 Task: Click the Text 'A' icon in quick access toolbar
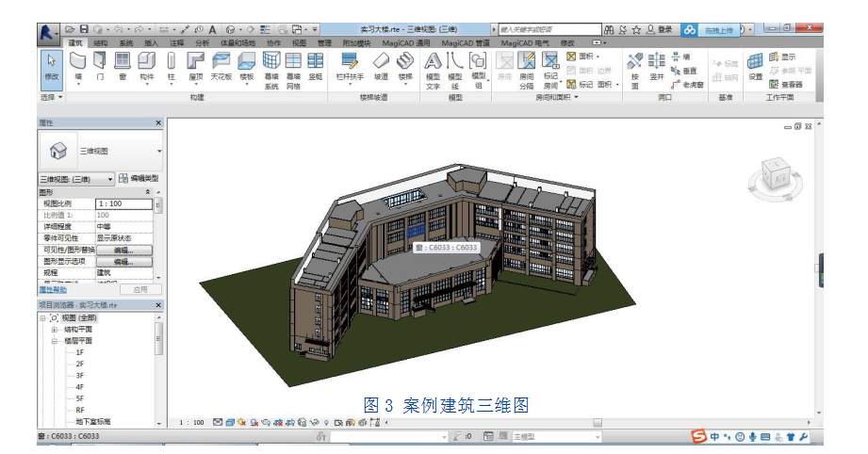pyautogui.click(x=212, y=29)
